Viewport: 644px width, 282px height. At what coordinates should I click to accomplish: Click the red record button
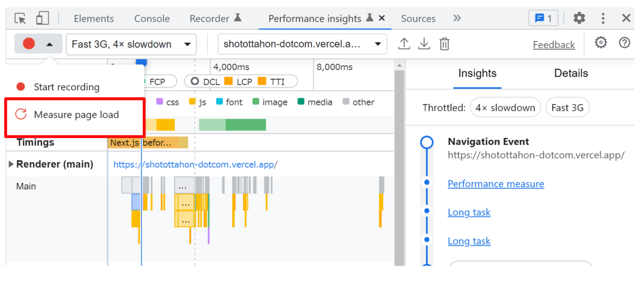click(x=29, y=44)
